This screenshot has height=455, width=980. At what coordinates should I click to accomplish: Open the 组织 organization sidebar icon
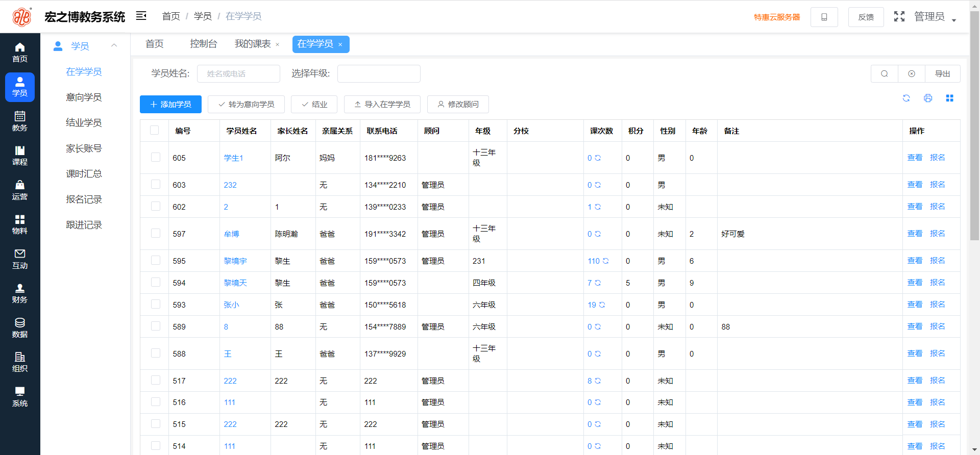click(x=20, y=362)
